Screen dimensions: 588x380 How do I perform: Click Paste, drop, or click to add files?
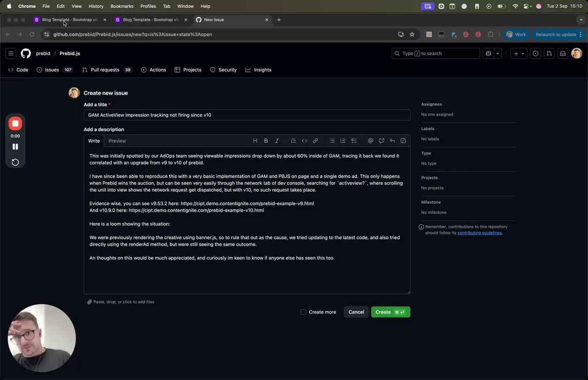coord(121,302)
